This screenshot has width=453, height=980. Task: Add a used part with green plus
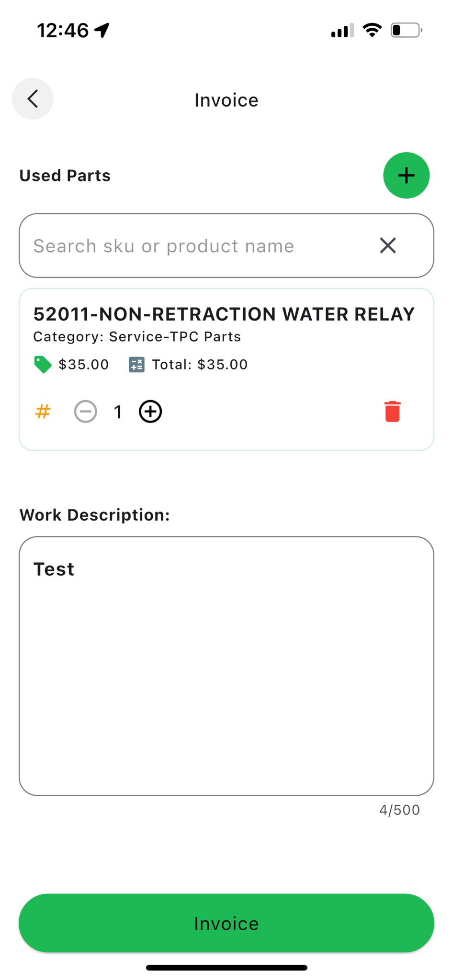pos(406,175)
